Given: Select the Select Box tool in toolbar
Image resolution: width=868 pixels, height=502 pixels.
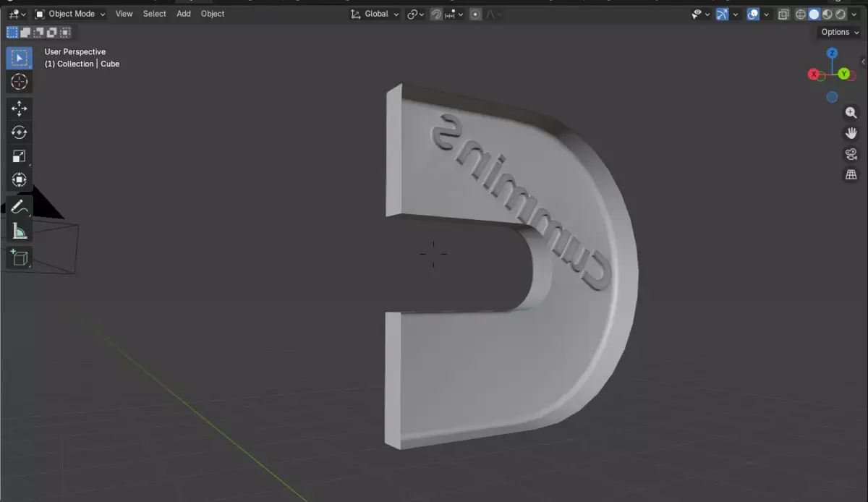Looking at the screenshot, I should (x=20, y=58).
